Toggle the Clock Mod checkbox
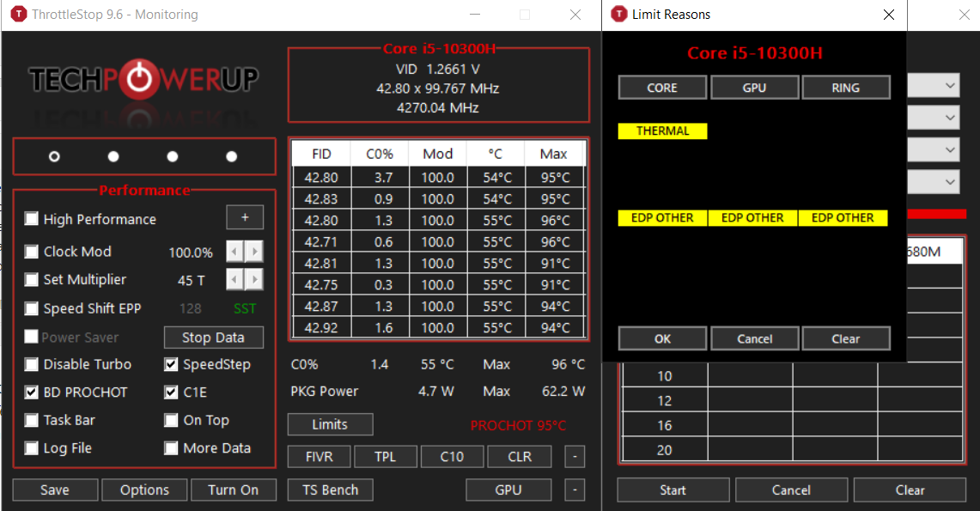This screenshot has width=980, height=511. pos(31,252)
